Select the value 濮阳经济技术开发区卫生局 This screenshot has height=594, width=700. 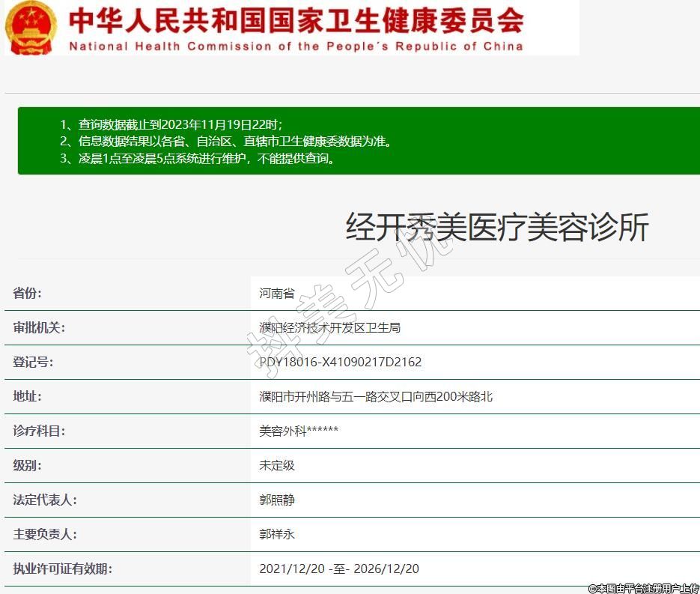330,328
